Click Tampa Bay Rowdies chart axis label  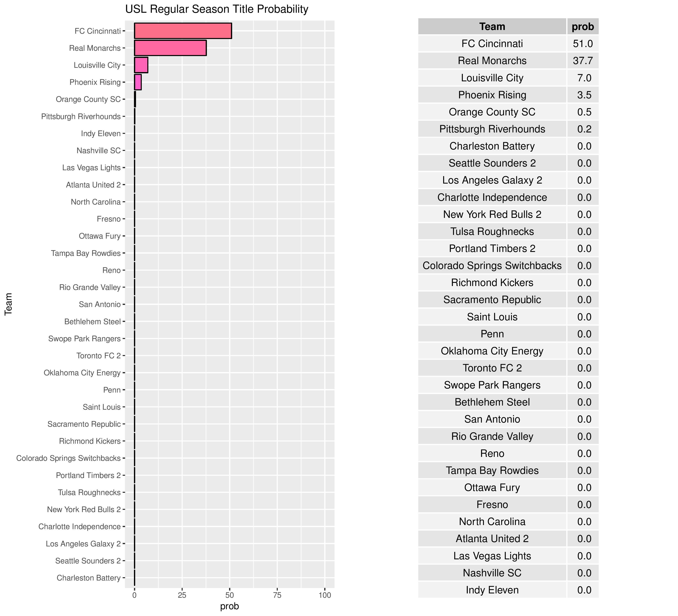pyautogui.click(x=86, y=253)
